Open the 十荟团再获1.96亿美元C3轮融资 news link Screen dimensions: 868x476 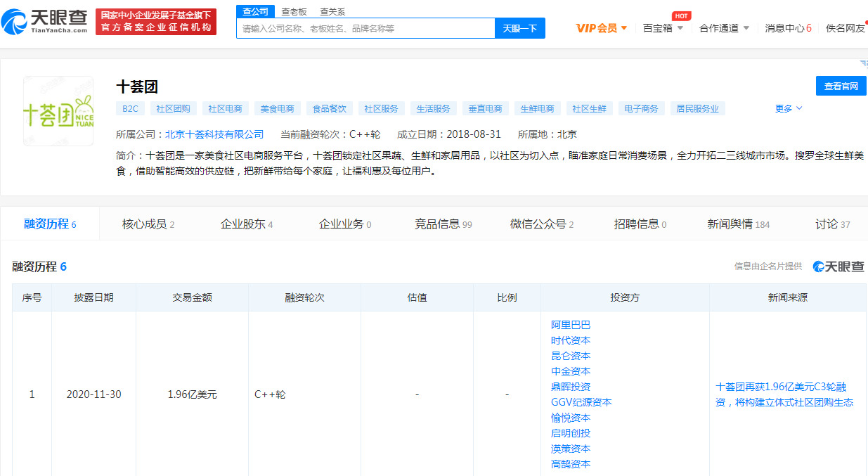pos(784,394)
